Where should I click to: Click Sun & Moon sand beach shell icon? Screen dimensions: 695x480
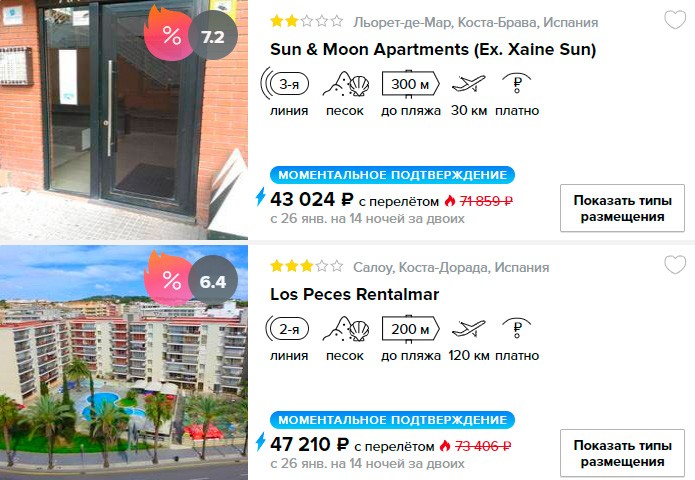(x=346, y=83)
